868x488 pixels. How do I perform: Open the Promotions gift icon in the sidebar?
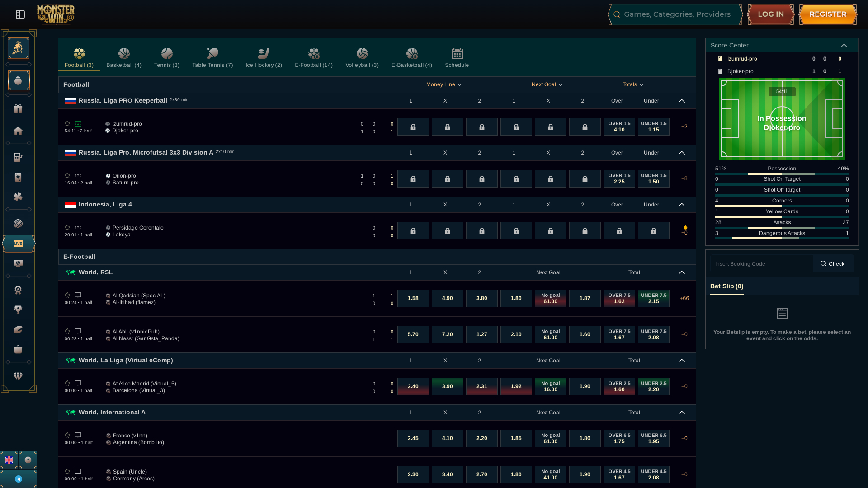point(18,108)
